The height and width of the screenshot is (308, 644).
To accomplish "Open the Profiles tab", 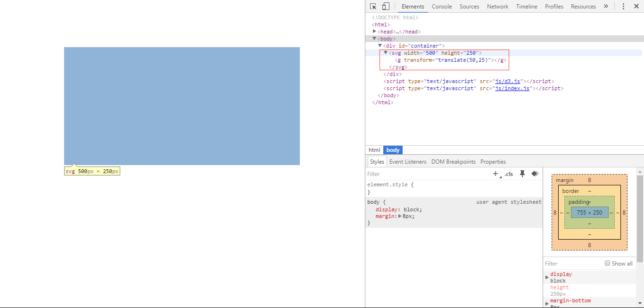I will pyautogui.click(x=554, y=7).
